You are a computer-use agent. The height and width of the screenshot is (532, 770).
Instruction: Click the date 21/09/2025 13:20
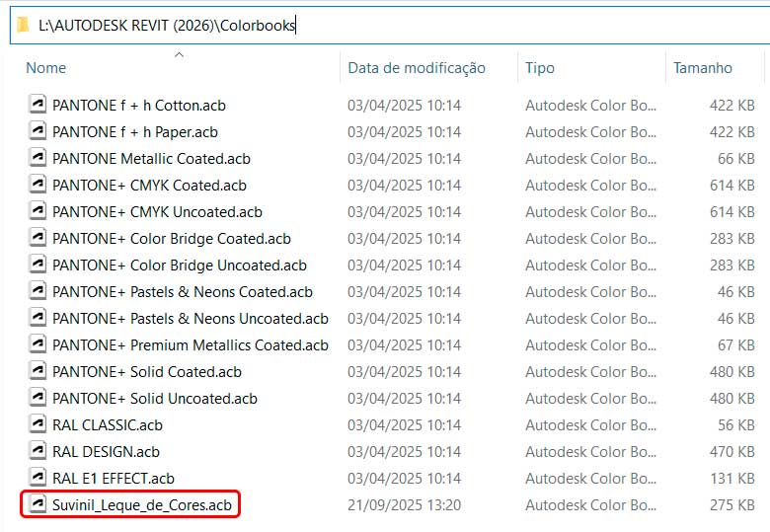(404, 505)
